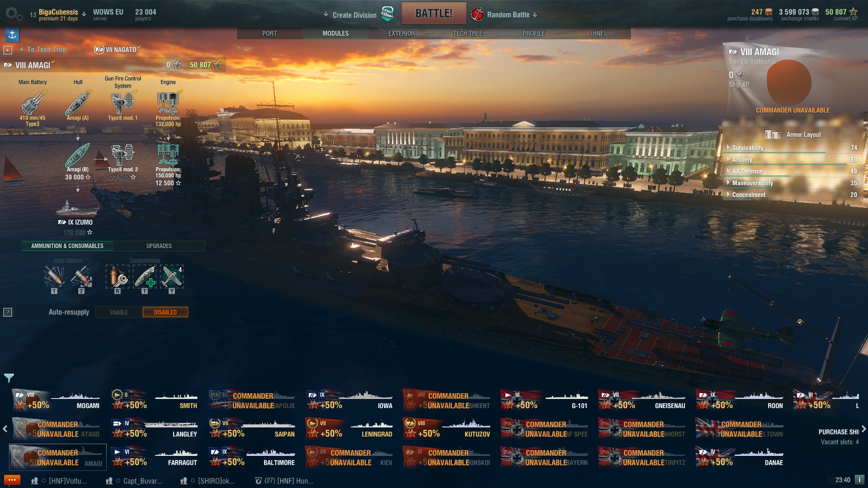This screenshot has height=488, width=868.
Task: Set Auto-resupply to Enable
Action: pyautogui.click(x=119, y=312)
